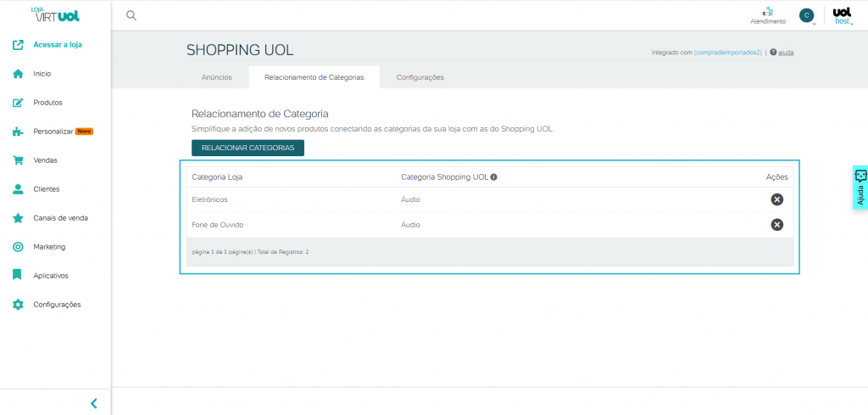Click the Vendas shopping cart icon

(x=18, y=160)
